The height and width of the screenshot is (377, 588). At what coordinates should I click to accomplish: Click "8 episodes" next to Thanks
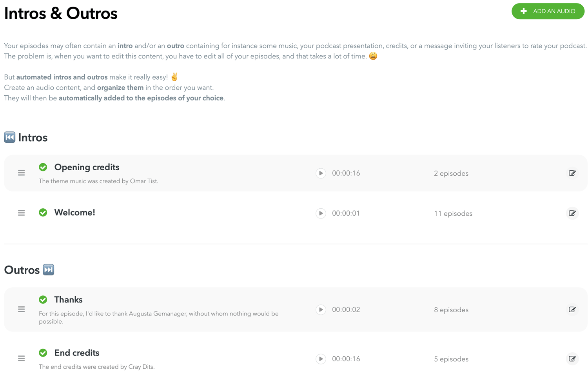click(451, 309)
